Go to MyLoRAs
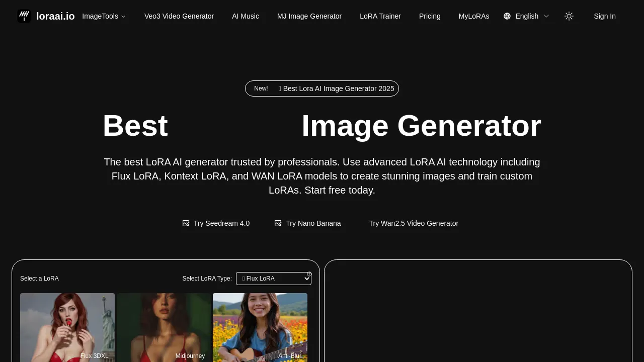 coord(474,16)
